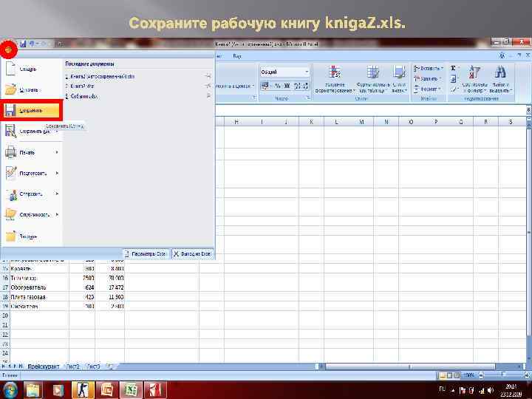Viewport: 532px width, 399px height.
Task: Open Условное форматирование dropdown
Action: click(x=334, y=79)
